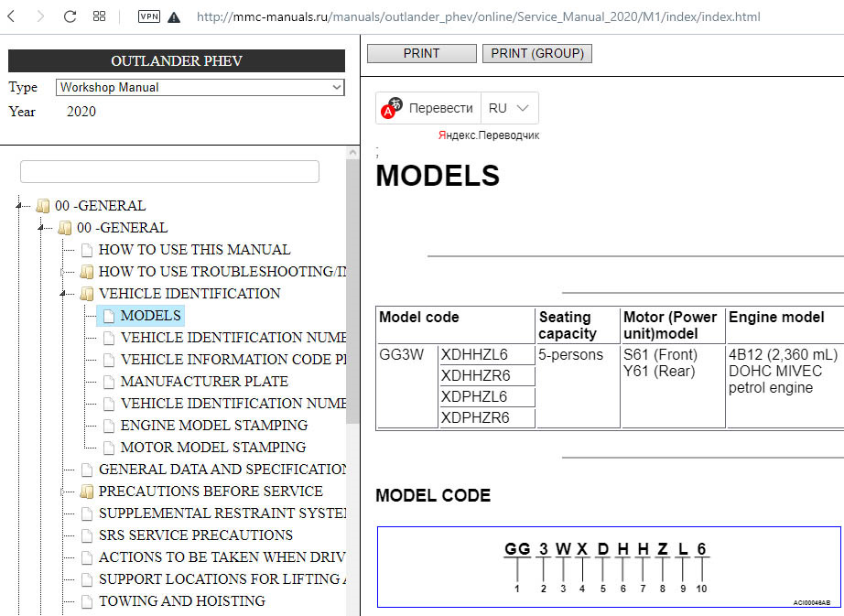Screen dimensions: 844x616
Task: Click MANUFACTURER PLATE page icon
Action: pyautogui.click(x=109, y=382)
